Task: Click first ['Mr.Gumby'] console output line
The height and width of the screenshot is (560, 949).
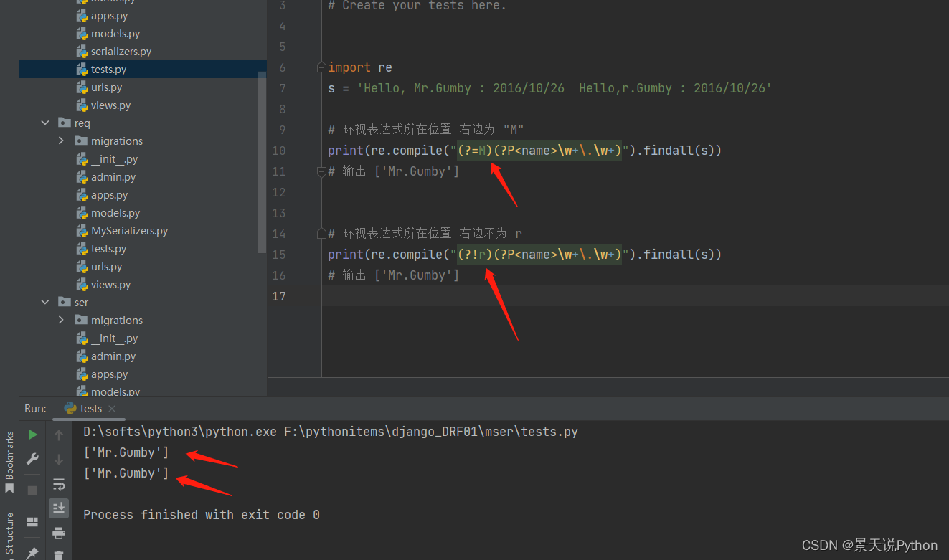Action: tap(126, 452)
